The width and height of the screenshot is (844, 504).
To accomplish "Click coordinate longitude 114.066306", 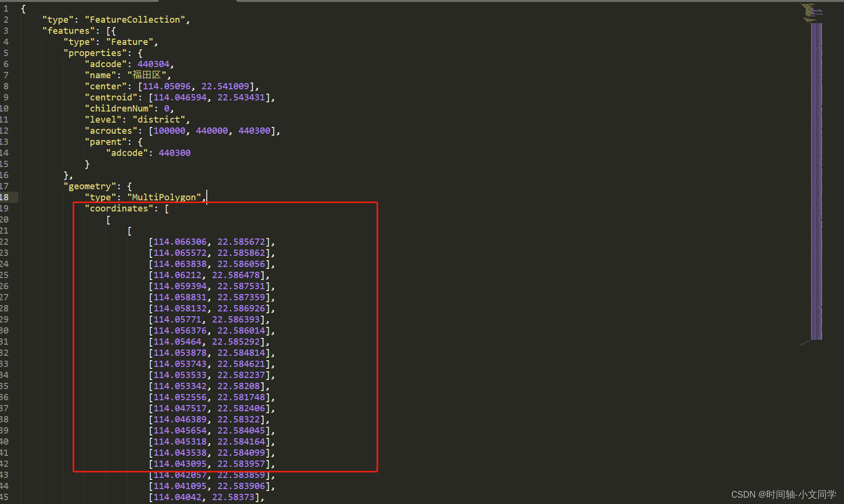I will pos(180,242).
